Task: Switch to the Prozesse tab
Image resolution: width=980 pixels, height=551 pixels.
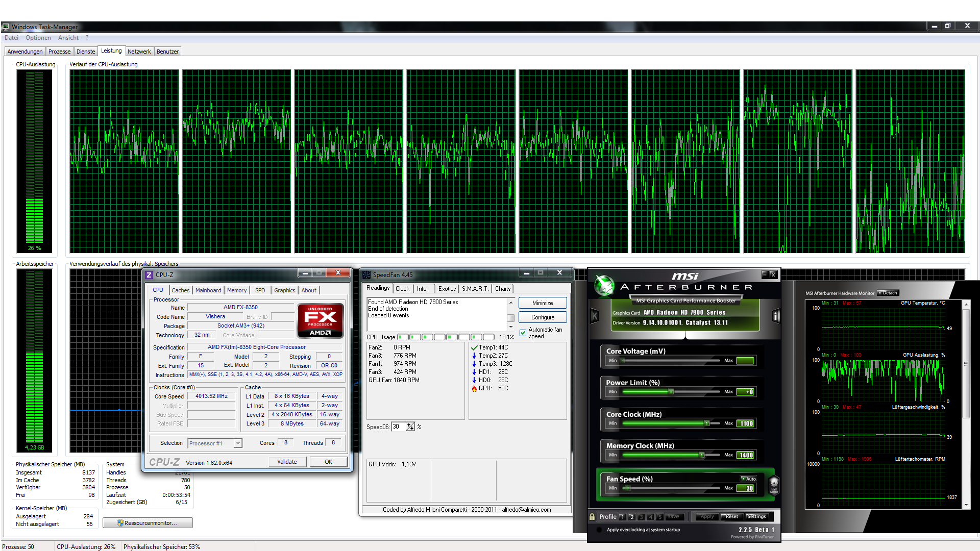Action: (59, 52)
